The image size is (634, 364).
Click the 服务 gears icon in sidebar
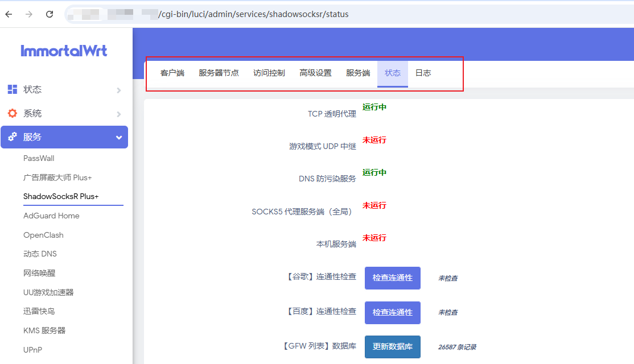pyautogui.click(x=12, y=137)
